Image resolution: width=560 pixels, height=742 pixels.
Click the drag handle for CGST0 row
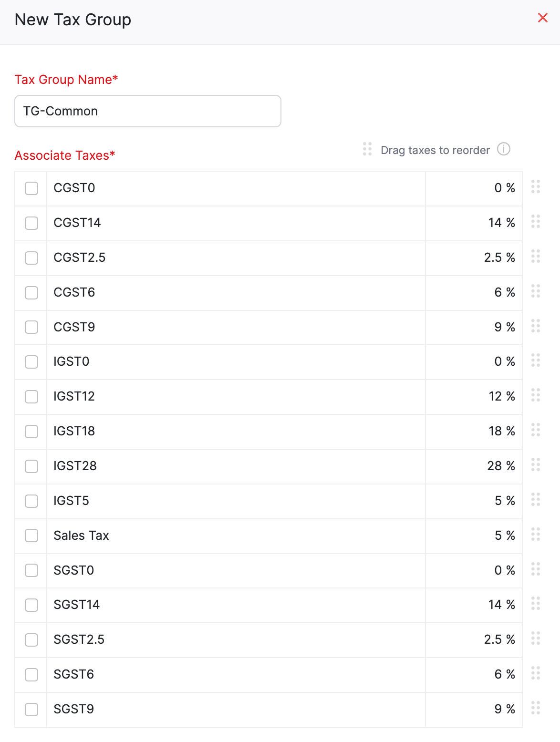point(536,186)
